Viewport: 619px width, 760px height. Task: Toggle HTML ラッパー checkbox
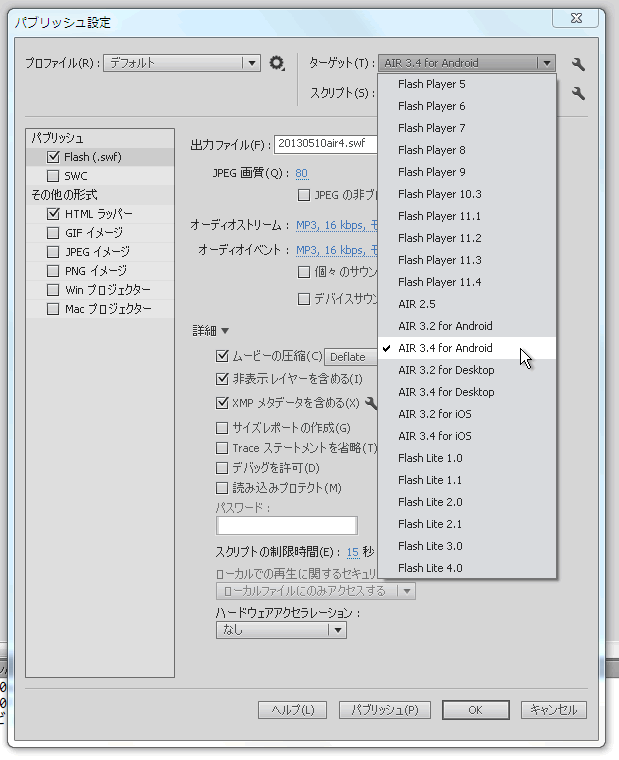pyautogui.click(x=53, y=214)
